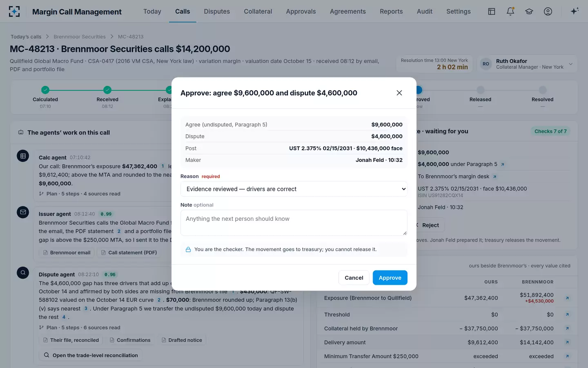Image resolution: width=588 pixels, height=368 pixels.
Task: Go to Today's calls breadcrumb
Action: tap(26, 37)
